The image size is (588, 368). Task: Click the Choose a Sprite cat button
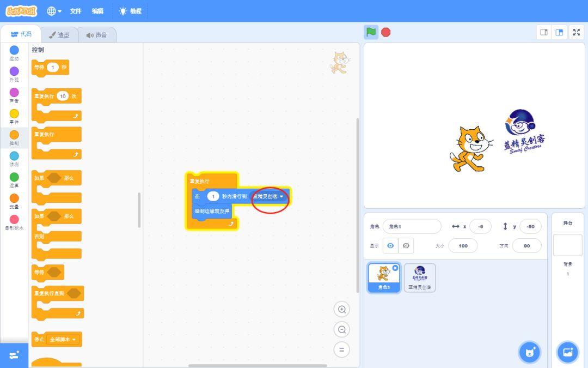tap(530, 352)
